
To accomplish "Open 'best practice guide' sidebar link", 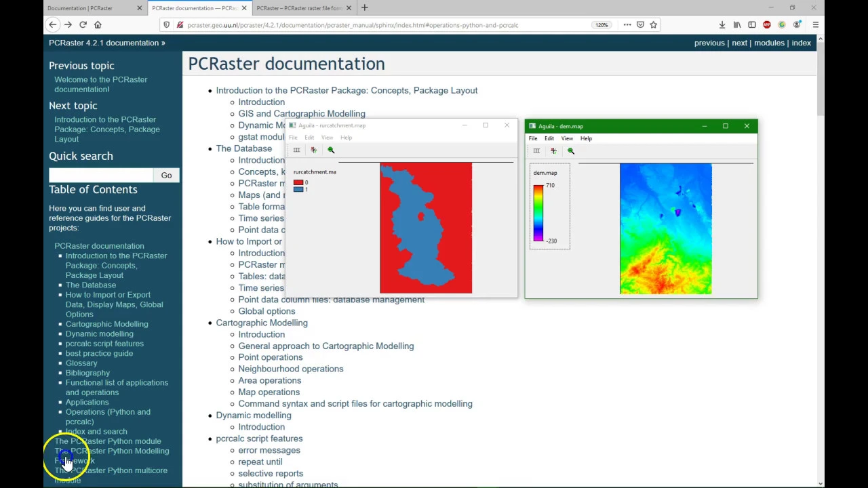I will [x=99, y=353].
